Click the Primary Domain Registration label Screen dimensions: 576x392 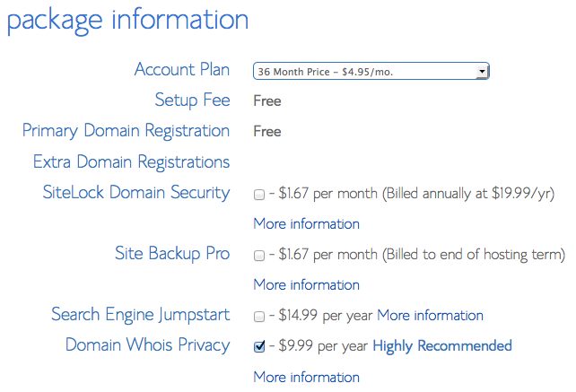point(126,131)
